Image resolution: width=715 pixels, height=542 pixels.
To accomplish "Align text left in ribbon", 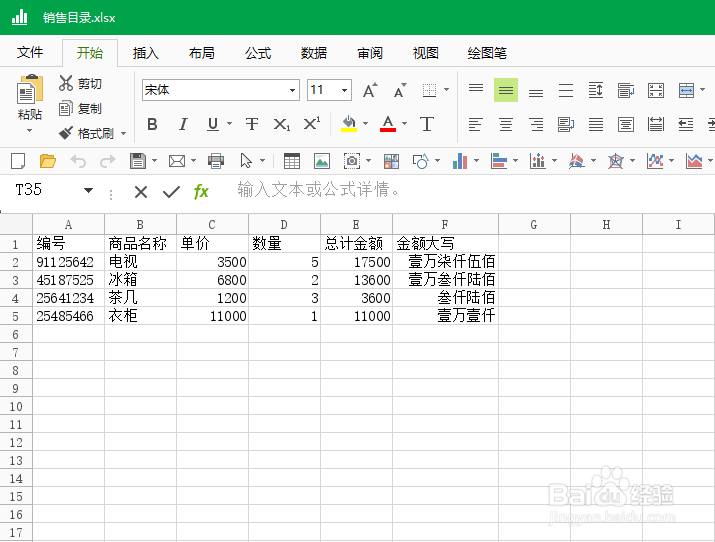I will click(x=476, y=124).
